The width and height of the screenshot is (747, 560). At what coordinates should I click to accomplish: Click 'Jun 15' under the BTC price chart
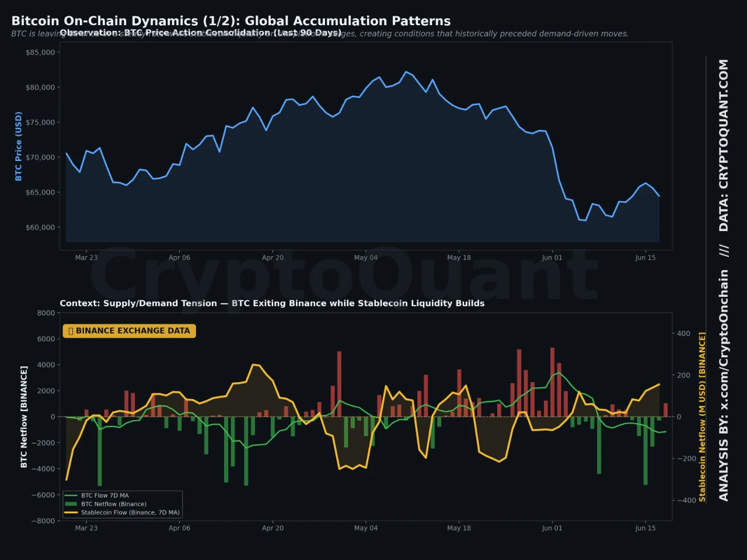(x=645, y=258)
